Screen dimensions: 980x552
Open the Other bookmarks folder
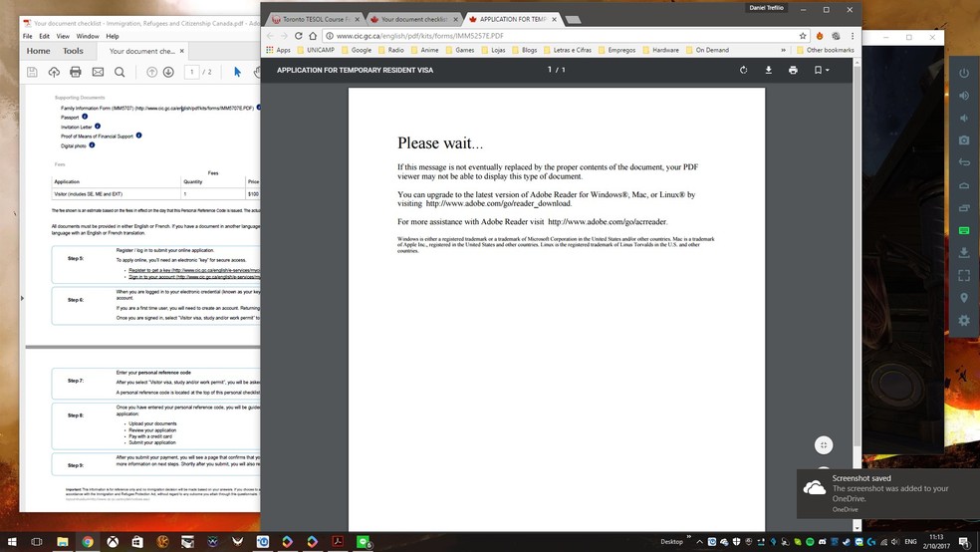[x=825, y=50]
